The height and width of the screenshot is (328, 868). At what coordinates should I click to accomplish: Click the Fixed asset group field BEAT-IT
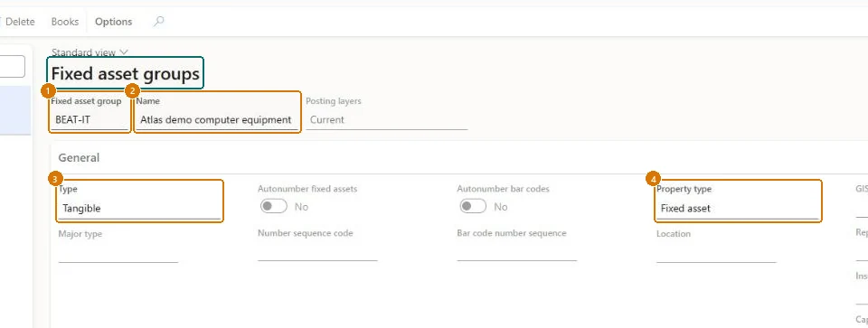pyautogui.click(x=90, y=119)
